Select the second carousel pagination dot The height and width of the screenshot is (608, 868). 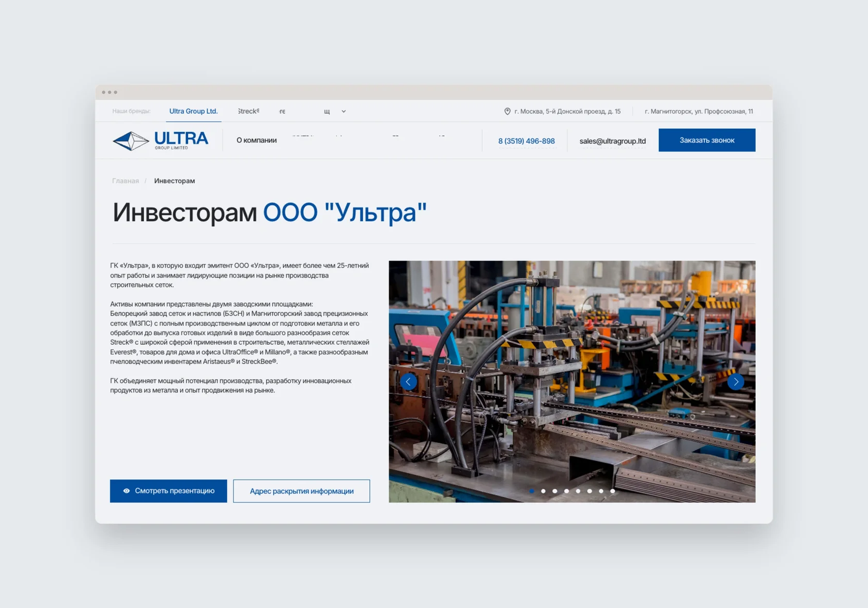[543, 491]
